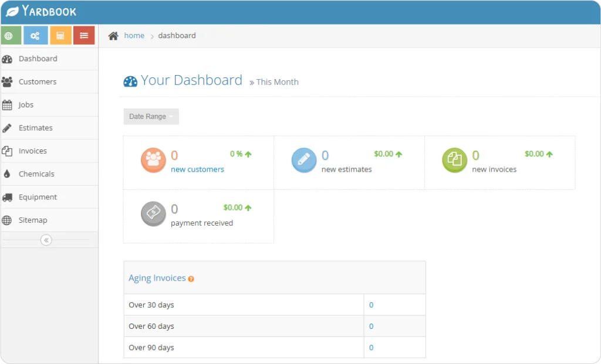Click the blue new estimates pencil icon

304,161
